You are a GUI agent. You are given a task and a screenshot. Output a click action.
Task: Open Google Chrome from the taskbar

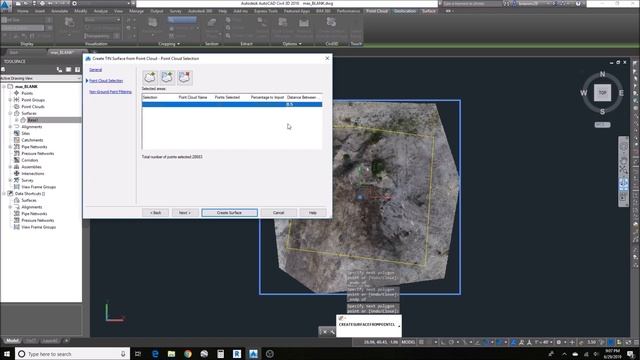pyautogui.click(x=188, y=354)
